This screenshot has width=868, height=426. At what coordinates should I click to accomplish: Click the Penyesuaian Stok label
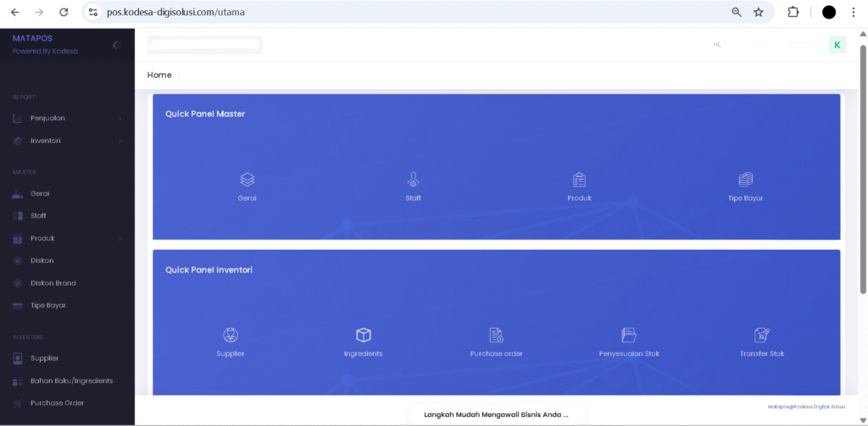click(x=629, y=353)
